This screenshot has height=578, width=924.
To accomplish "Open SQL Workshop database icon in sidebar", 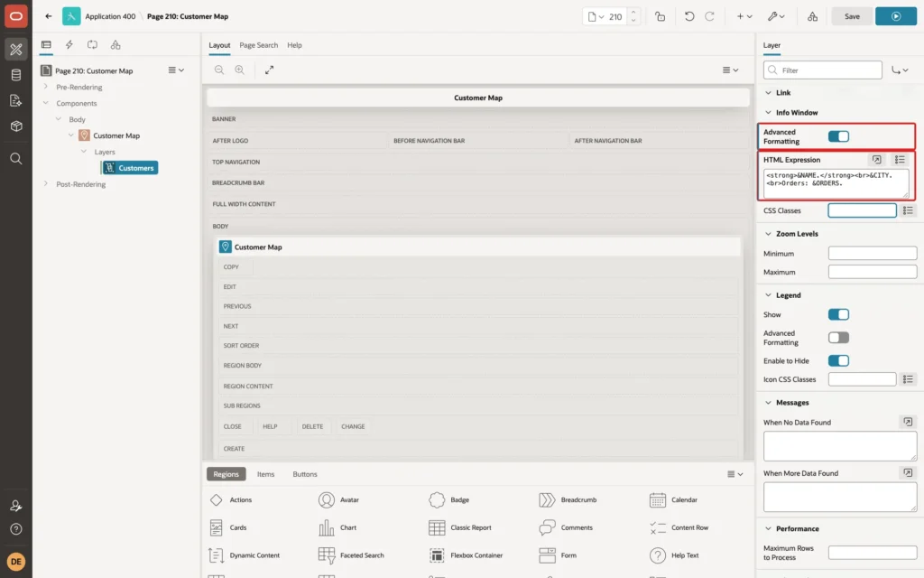I will pos(16,75).
